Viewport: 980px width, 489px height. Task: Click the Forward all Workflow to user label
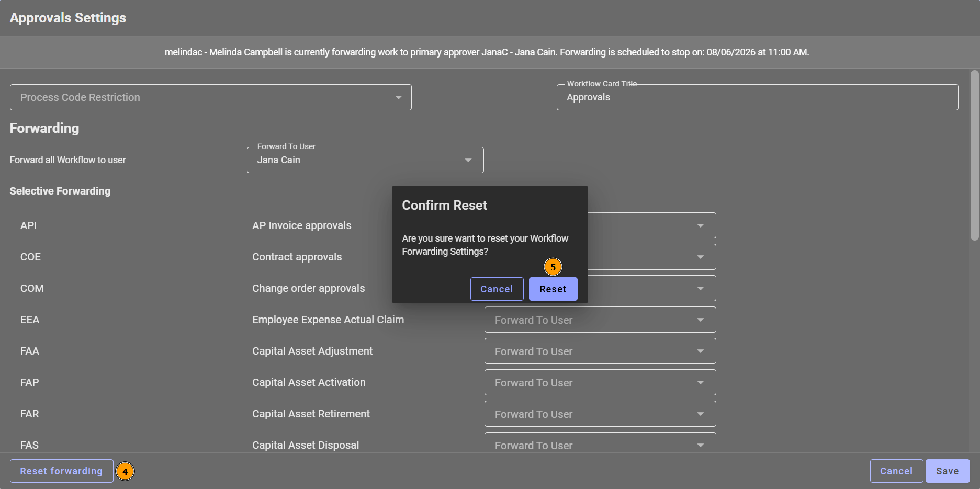click(x=67, y=160)
